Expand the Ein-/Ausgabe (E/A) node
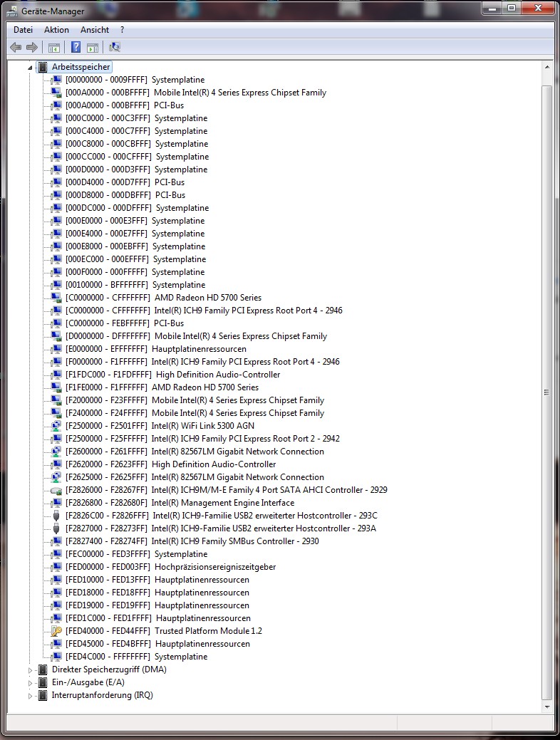This screenshot has height=740, width=560. (x=30, y=682)
